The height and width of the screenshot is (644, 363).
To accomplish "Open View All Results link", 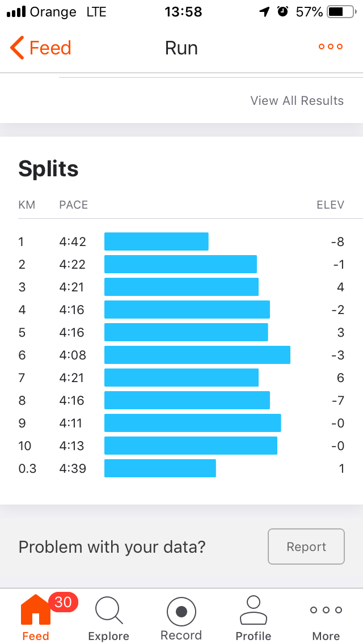I will pyautogui.click(x=297, y=101).
